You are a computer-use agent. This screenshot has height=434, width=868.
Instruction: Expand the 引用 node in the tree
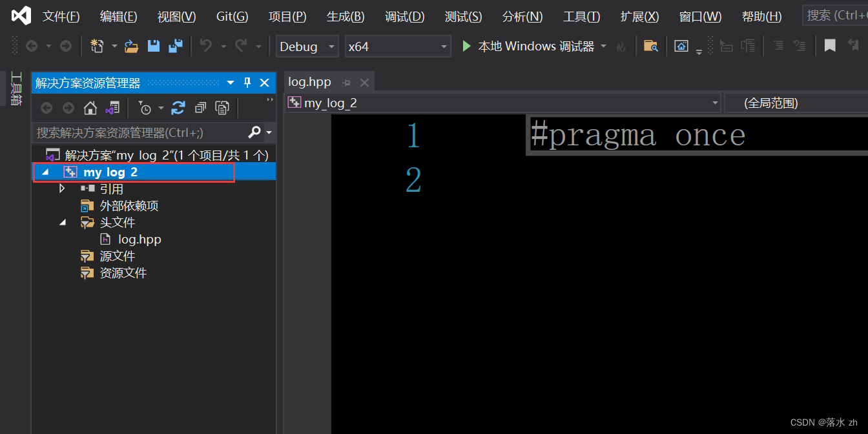click(x=62, y=189)
